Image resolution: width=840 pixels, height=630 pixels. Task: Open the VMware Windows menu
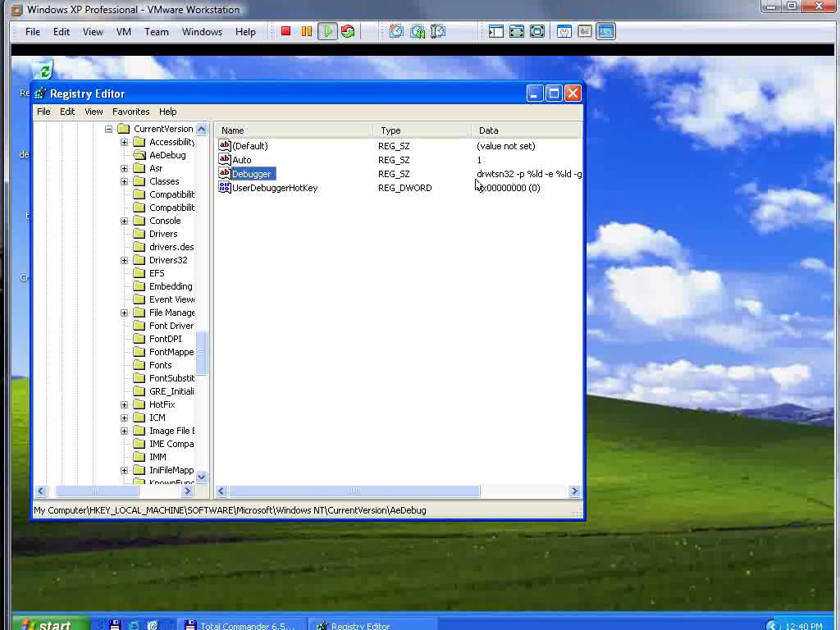tap(202, 32)
